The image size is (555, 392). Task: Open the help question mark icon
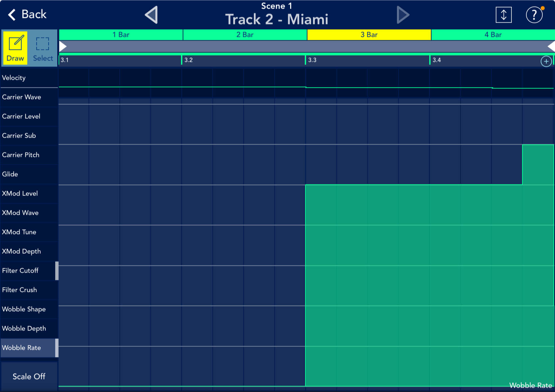point(534,15)
